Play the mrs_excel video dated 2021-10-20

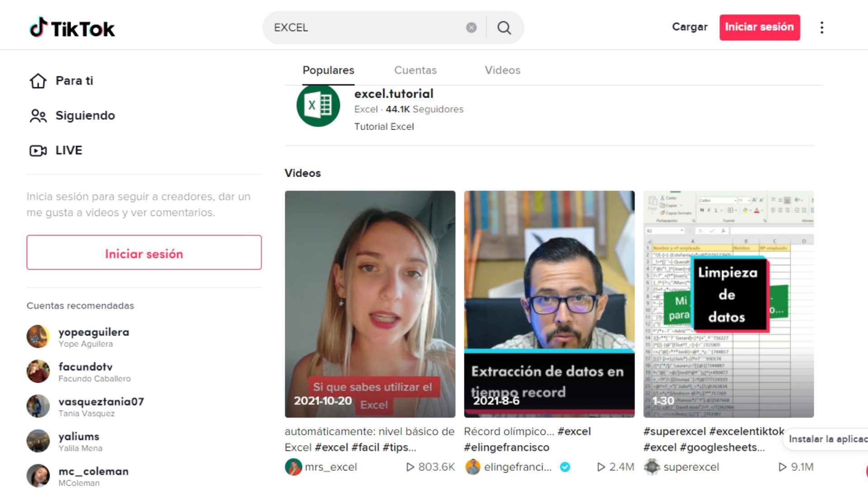pos(370,304)
